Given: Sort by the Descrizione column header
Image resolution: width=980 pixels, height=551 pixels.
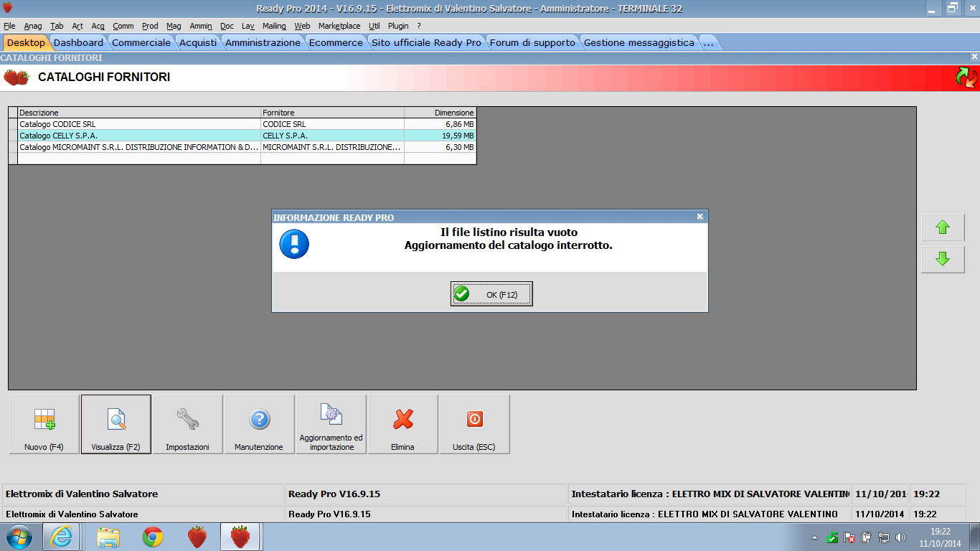Looking at the screenshot, I should [139, 113].
